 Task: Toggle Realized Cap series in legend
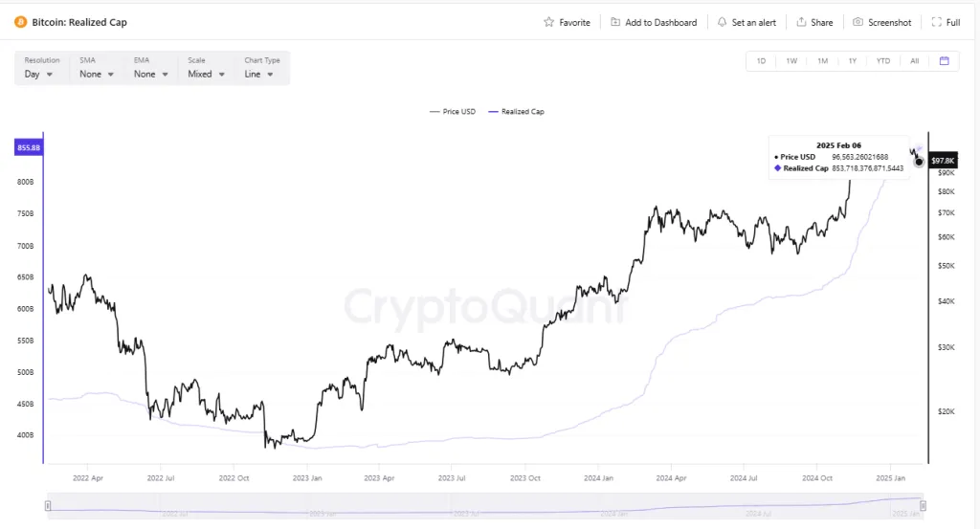coord(516,112)
